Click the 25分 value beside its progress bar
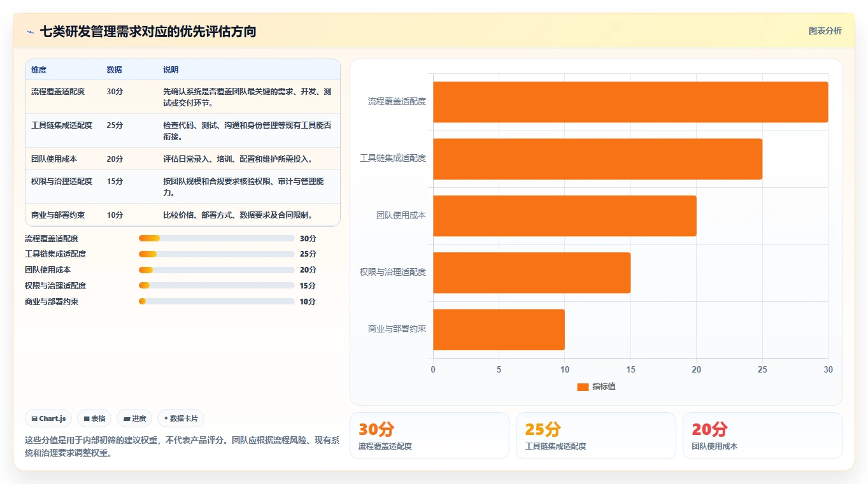This screenshot has height=484, width=868. pos(308,254)
